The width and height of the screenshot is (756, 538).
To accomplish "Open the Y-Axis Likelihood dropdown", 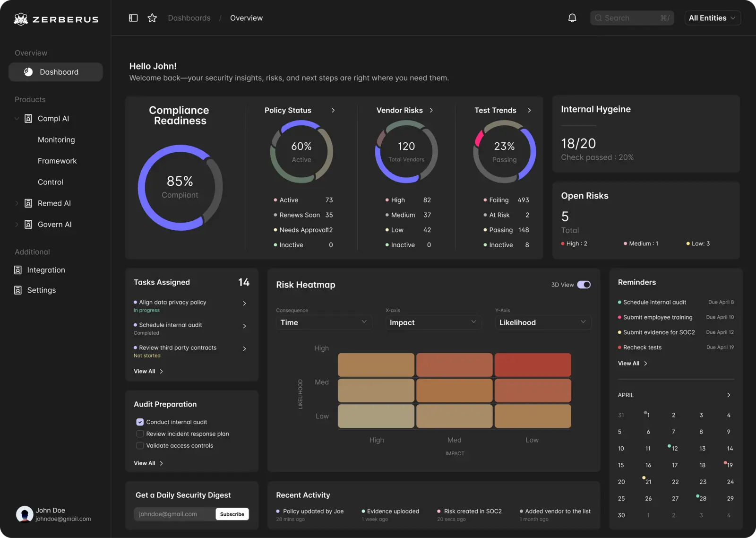I will click(543, 322).
